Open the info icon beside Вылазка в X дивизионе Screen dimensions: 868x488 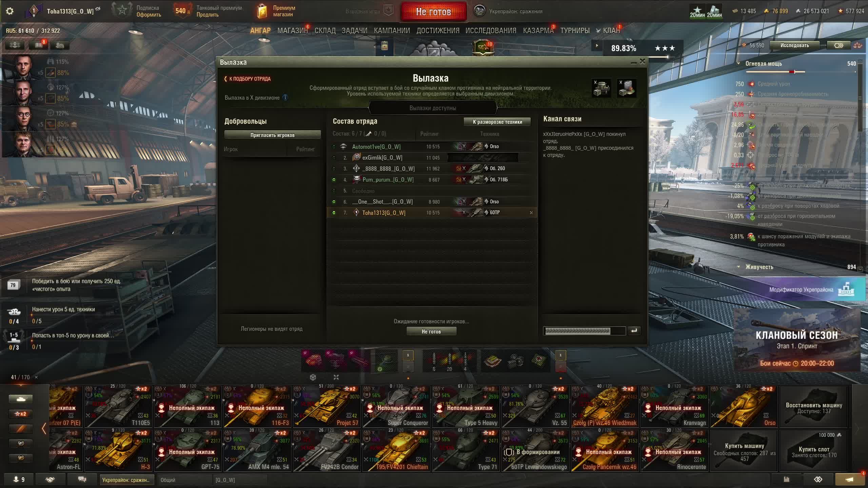pos(285,98)
